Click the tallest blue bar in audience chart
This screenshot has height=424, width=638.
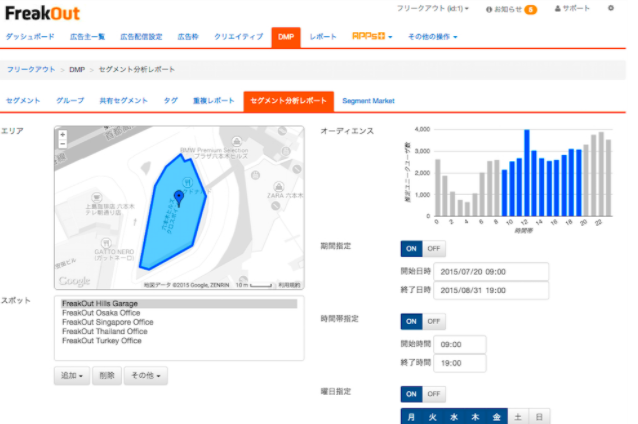(527, 173)
